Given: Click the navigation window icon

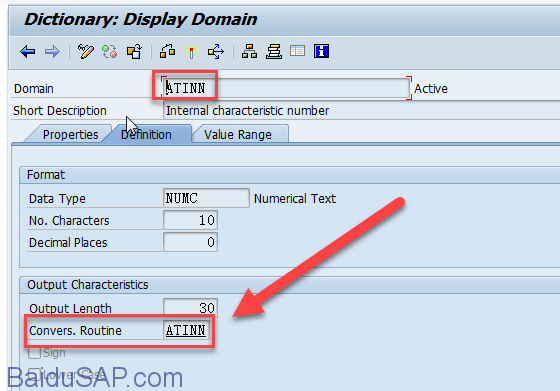Looking at the screenshot, I should coord(298,51).
